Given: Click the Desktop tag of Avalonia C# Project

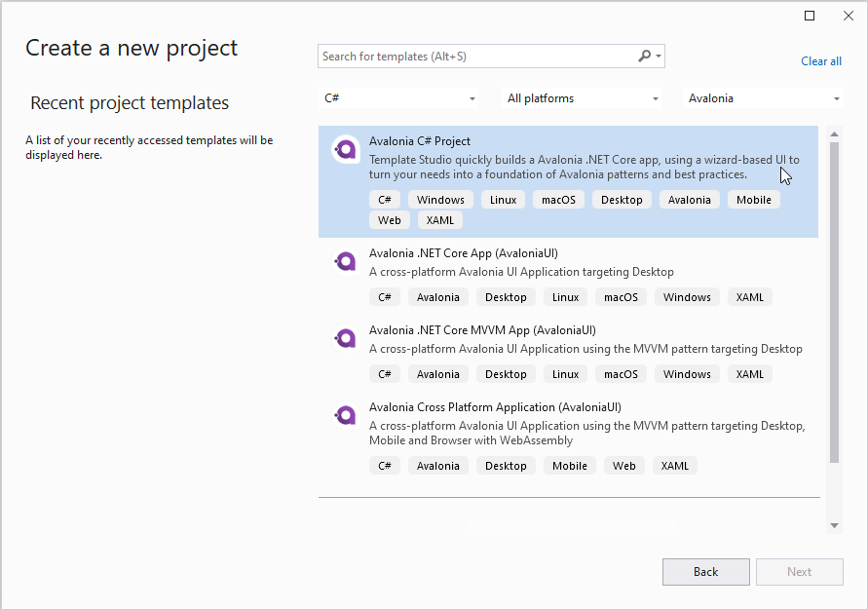Looking at the screenshot, I should 622,200.
